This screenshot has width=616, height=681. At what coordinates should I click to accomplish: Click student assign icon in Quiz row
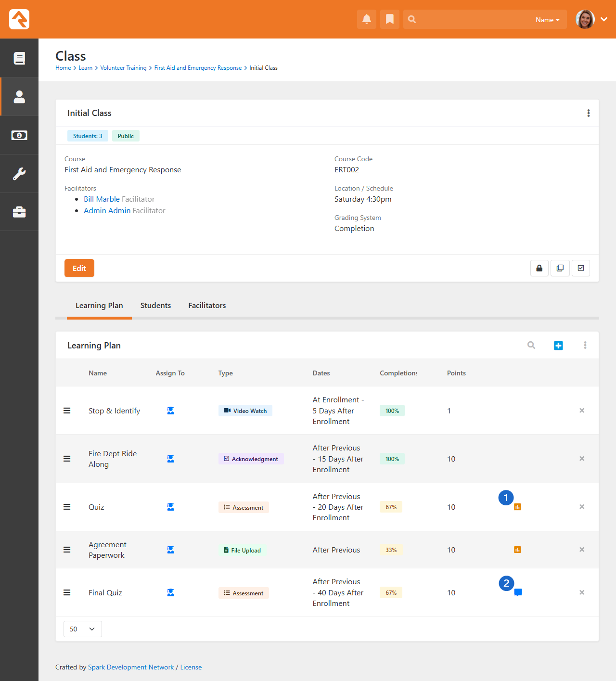[170, 507]
